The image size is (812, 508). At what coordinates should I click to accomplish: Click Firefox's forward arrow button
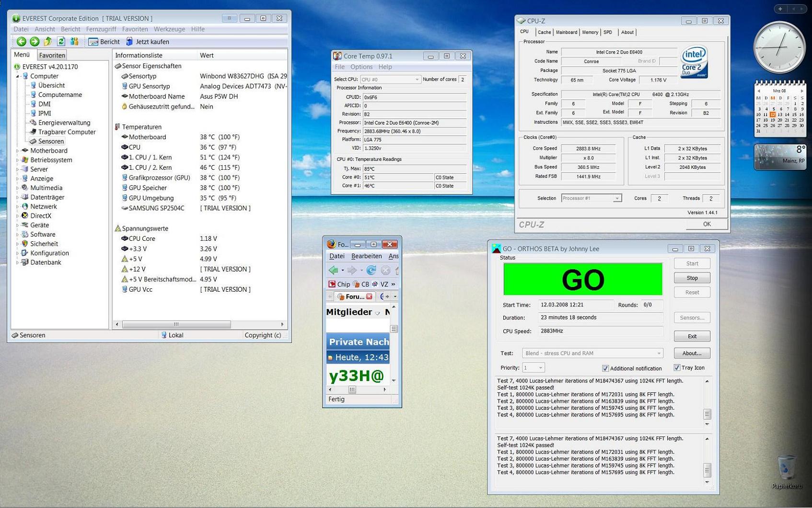pyautogui.click(x=352, y=271)
